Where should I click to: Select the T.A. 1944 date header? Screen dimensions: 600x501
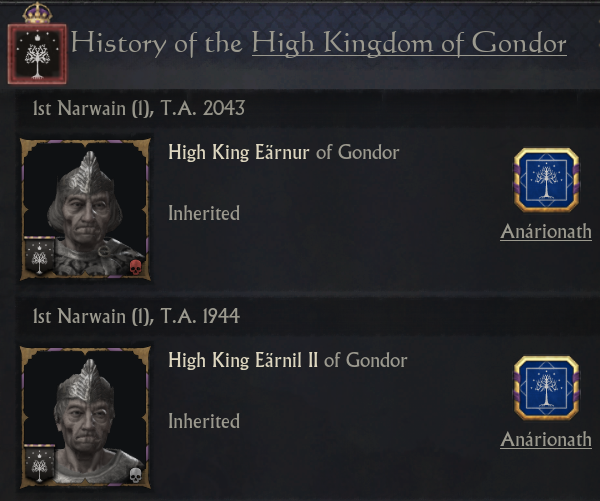[137, 316]
